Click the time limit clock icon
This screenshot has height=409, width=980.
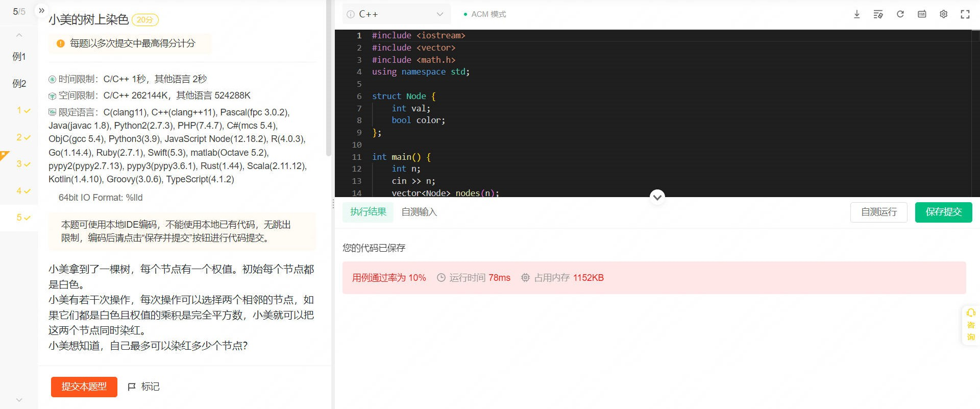52,79
